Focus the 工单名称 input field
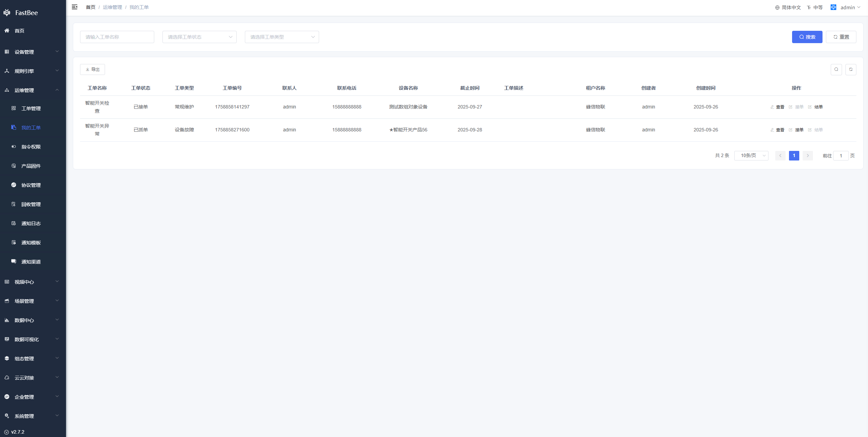Viewport: 868px width, 437px height. pyautogui.click(x=117, y=37)
